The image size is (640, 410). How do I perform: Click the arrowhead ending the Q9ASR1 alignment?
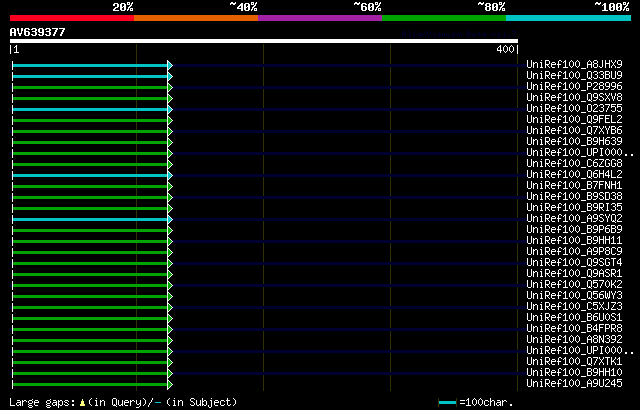pos(170,275)
